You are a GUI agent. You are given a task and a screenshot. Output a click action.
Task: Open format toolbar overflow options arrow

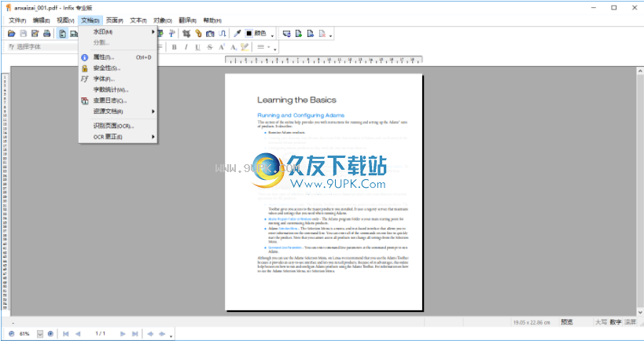(274, 49)
